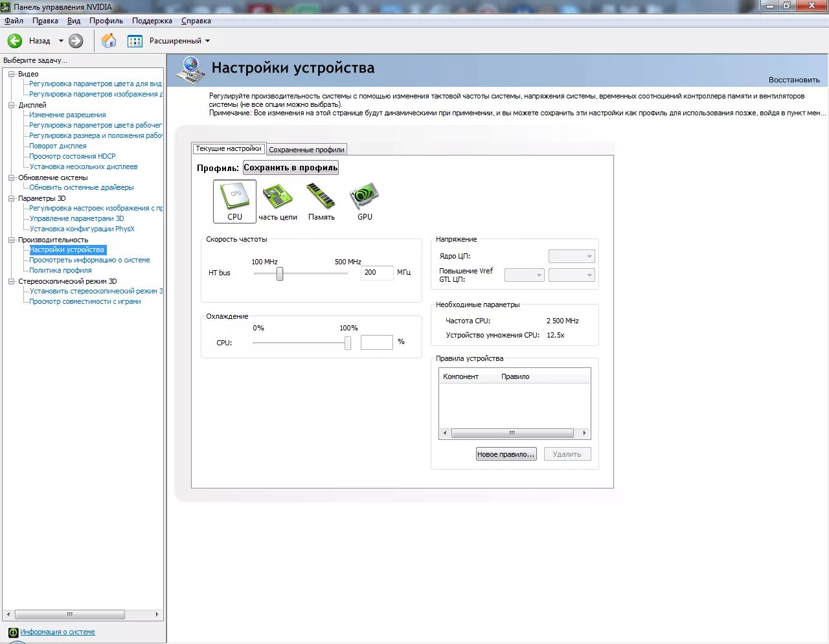Select Просмотр состояния HDCP item
This screenshot has width=829, height=644.
click(73, 156)
